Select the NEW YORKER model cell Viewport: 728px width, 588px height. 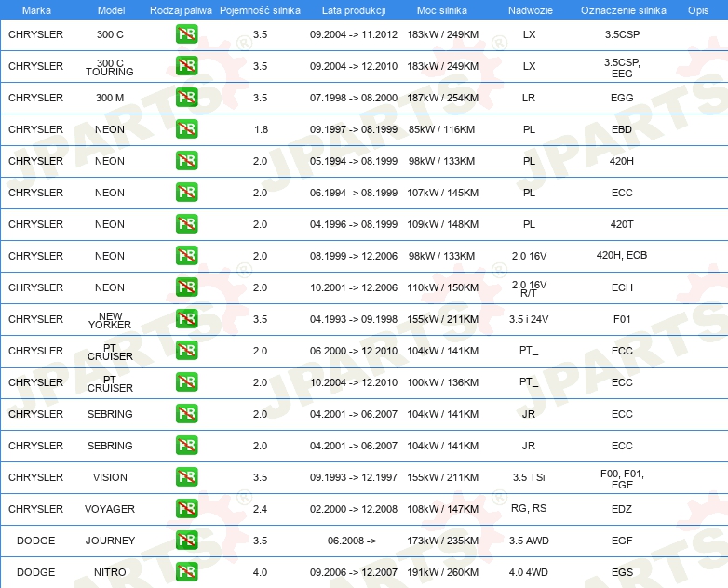110,321
